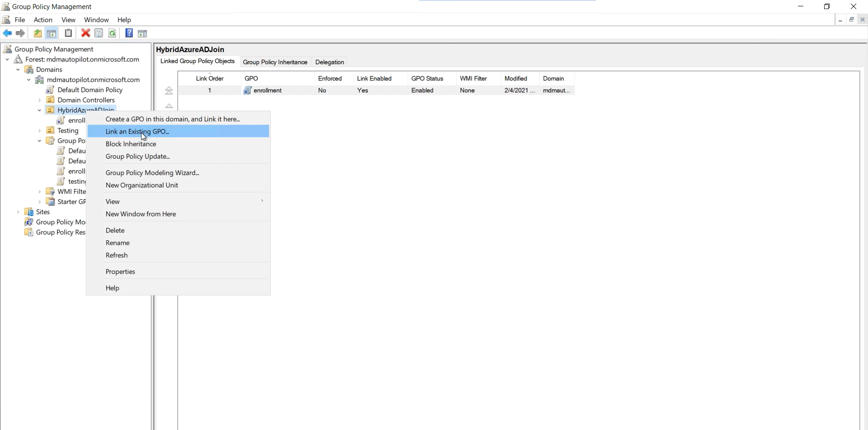The height and width of the screenshot is (430, 868).
Task: Open Properties from the context menu
Action: pos(179,271)
